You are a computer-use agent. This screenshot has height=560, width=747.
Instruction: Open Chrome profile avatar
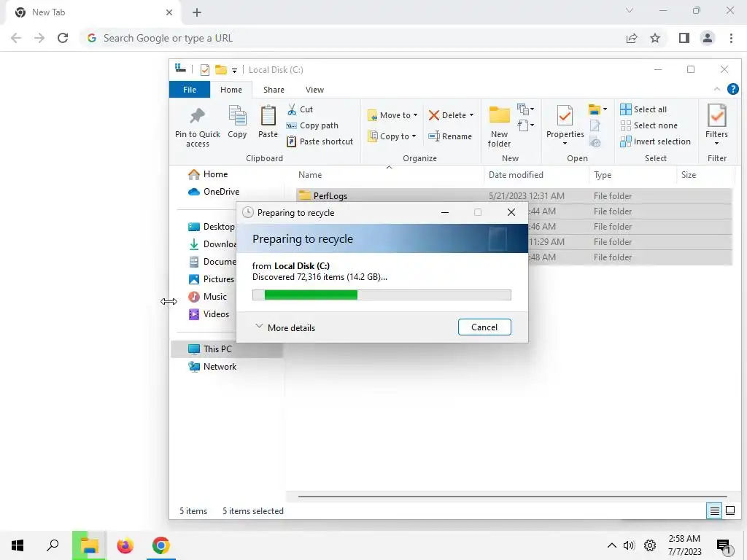[x=708, y=38]
